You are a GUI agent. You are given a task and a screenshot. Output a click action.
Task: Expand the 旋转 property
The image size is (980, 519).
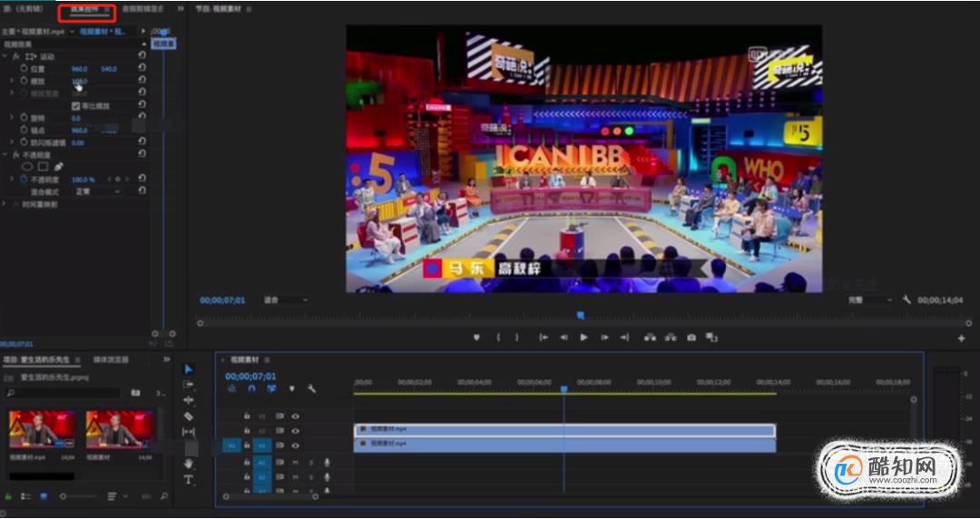pyautogui.click(x=11, y=118)
